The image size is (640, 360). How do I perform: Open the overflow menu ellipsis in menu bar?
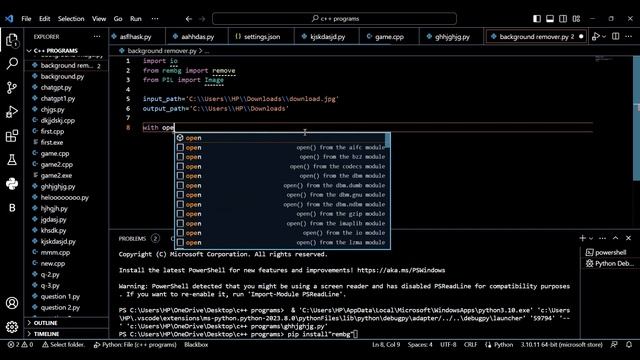click(x=155, y=19)
